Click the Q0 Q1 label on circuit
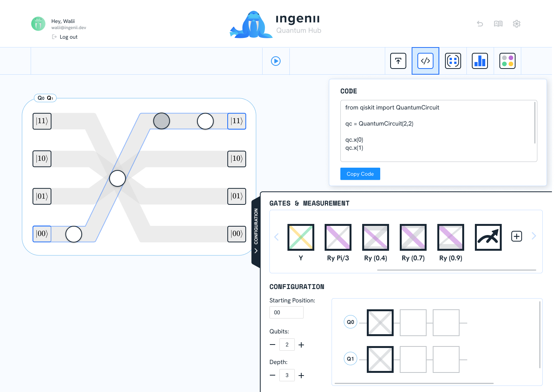 (x=46, y=98)
